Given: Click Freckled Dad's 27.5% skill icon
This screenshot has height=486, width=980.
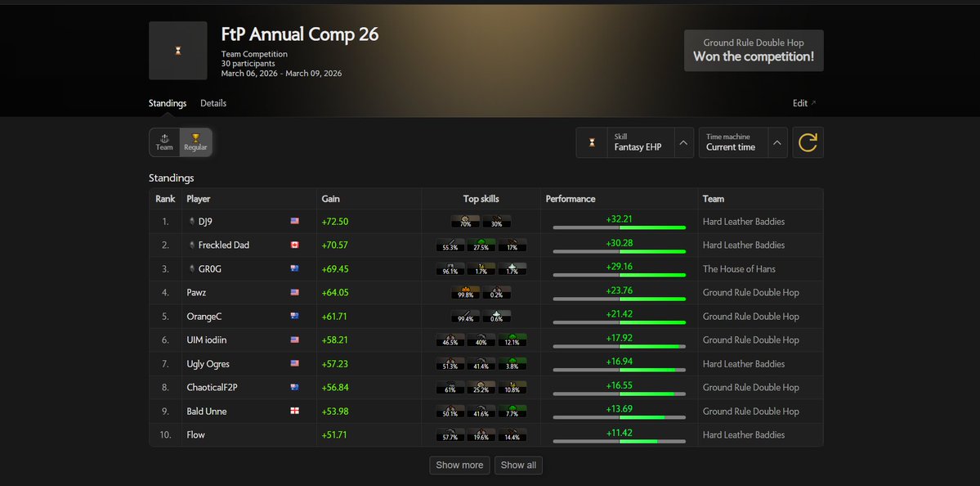Looking at the screenshot, I should tap(481, 245).
